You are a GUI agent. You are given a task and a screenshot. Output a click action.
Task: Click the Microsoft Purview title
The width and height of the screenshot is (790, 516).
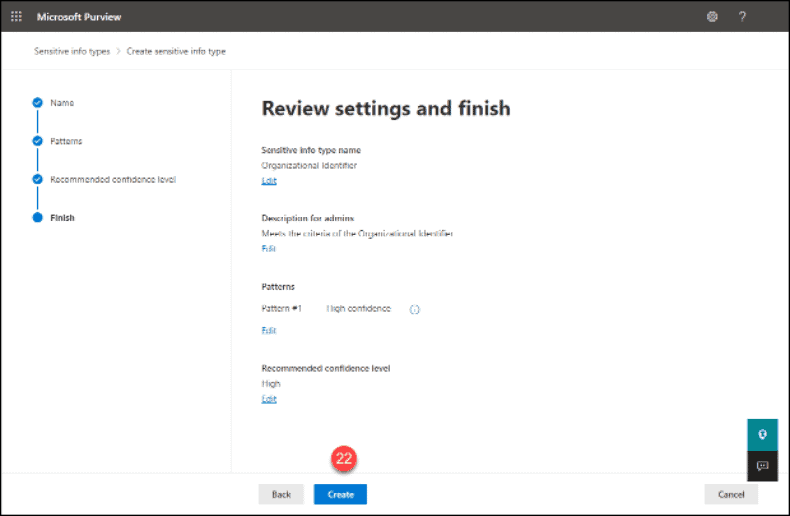coord(79,17)
